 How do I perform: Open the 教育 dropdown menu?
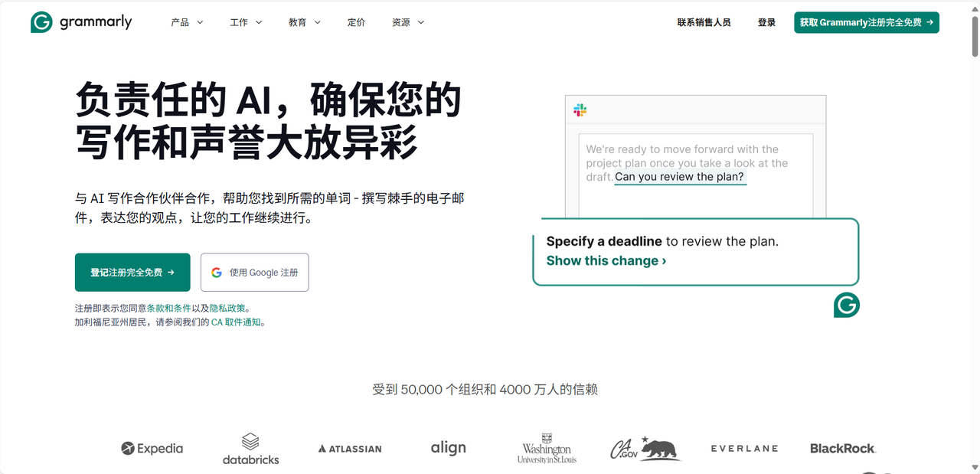[x=305, y=22]
